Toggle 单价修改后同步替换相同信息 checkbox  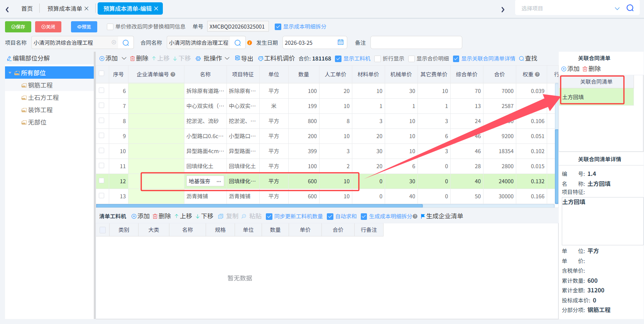[x=110, y=27]
